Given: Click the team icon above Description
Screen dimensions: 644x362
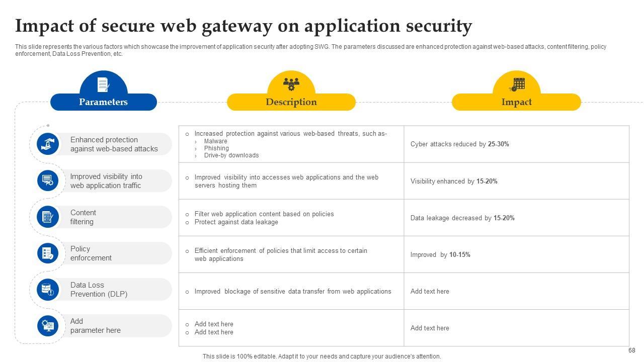Looking at the screenshot, I should (x=291, y=84).
